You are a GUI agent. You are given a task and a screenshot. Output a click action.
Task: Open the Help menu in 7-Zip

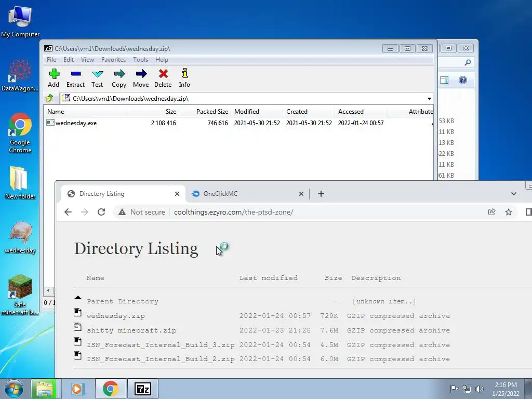pos(162,60)
